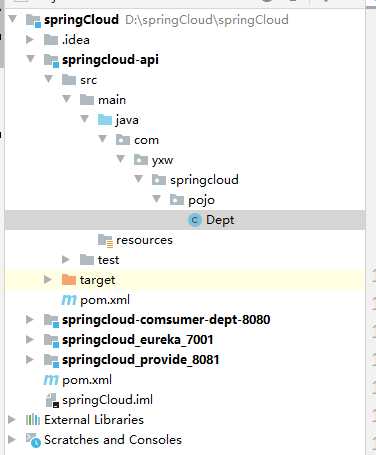
Task: Expand the target folder
Action: click(48, 279)
